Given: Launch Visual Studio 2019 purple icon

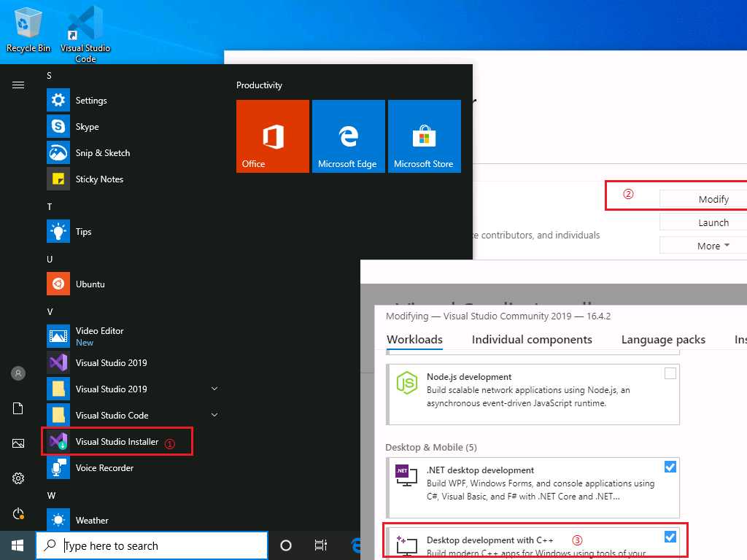Looking at the screenshot, I should click(x=58, y=362).
